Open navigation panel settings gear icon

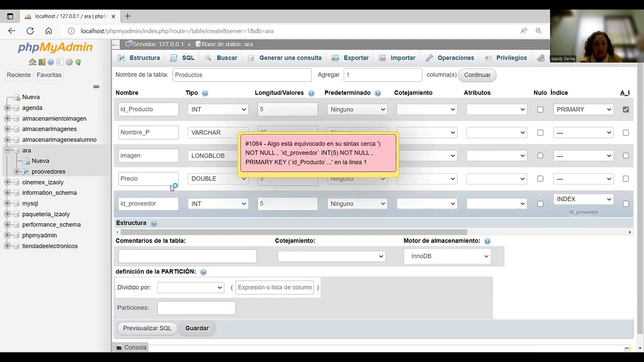click(69, 62)
